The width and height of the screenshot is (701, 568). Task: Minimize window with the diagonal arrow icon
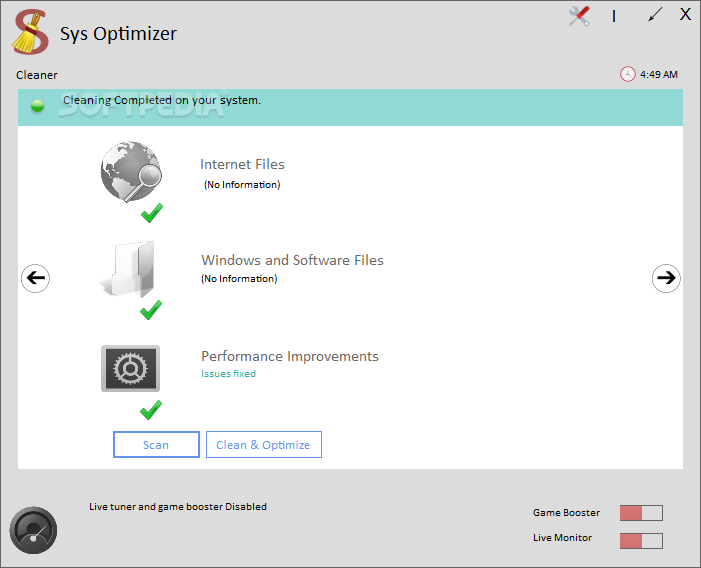tap(655, 15)
